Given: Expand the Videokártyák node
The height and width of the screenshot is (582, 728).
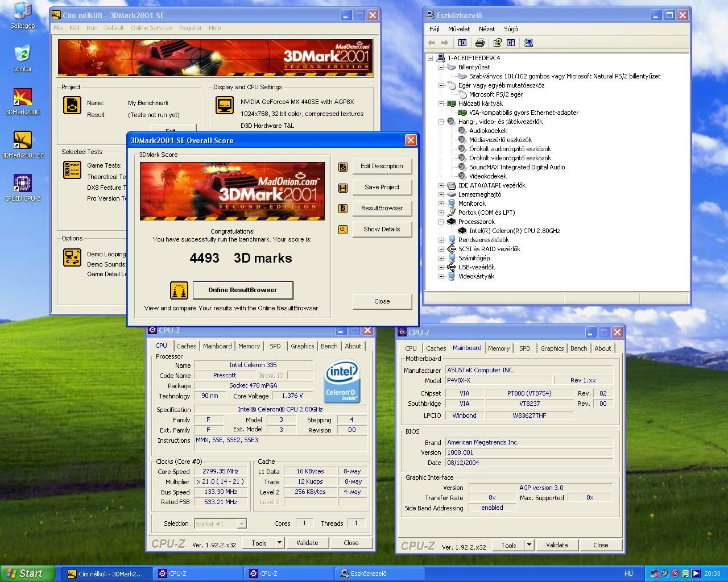Looking at the screenshot, I should point(441,276).
